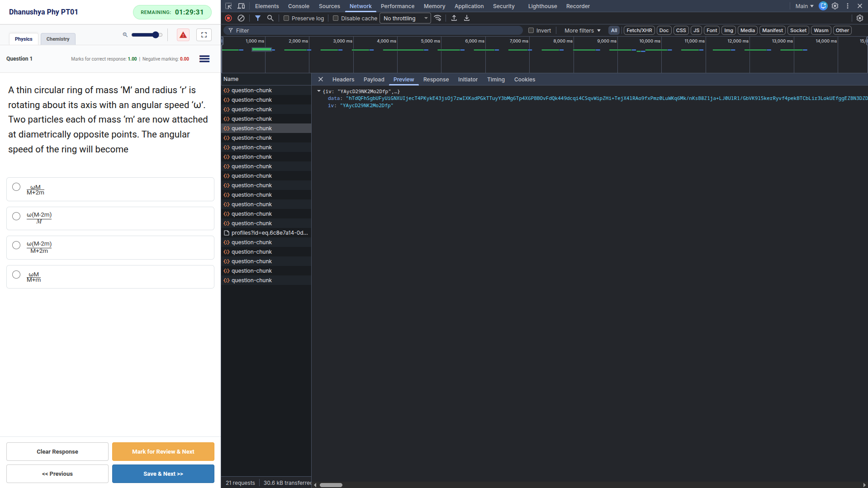This screenshot has width=868, height=488.
Task: Switch to the Elements tab
Action: tap(267, 6)
